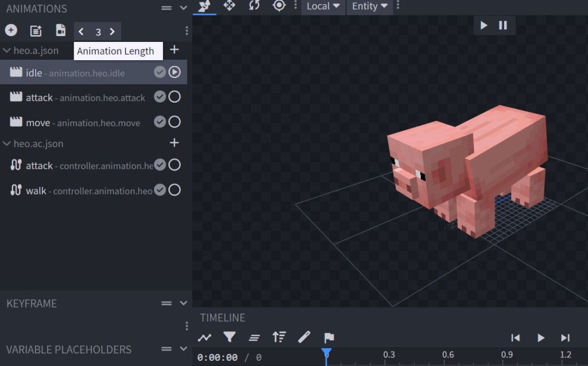Enable playback circle for attack controller

pyautogui.click(x=175, y=165)
